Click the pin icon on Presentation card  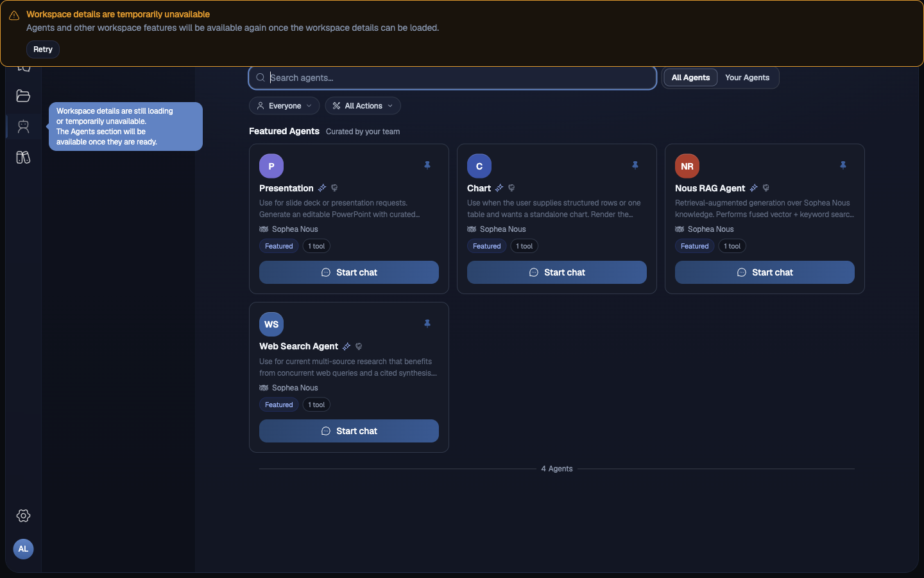[x=427, y=165]
